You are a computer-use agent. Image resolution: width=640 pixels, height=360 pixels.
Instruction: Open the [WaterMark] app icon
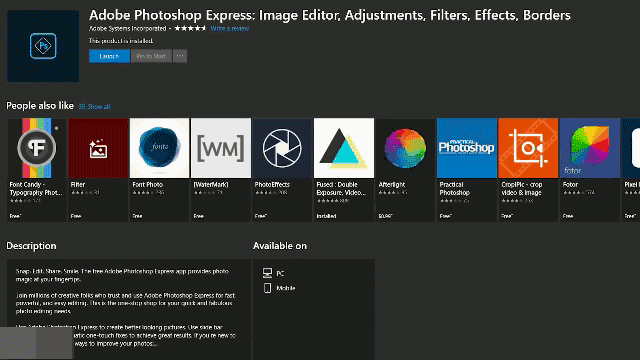pyautogui.click(x=221, y=148)
